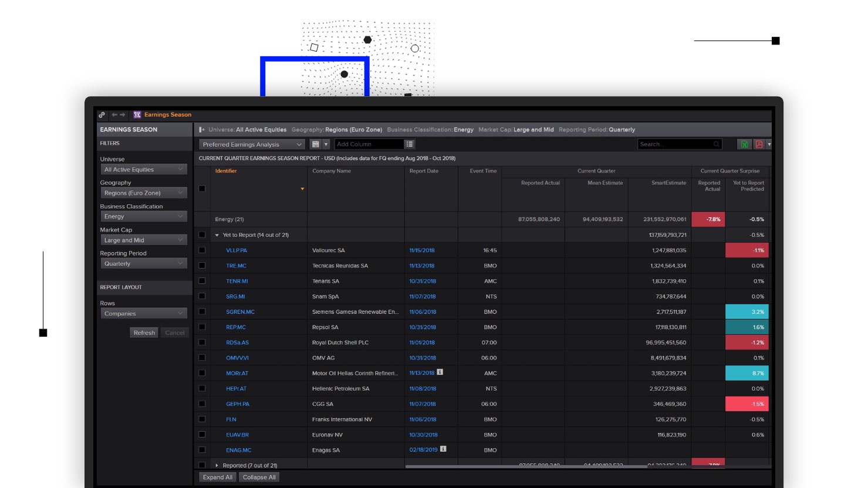Click the forward navigation arrow
This screenshot has height=488, width=868.
[x=123, y=115]
